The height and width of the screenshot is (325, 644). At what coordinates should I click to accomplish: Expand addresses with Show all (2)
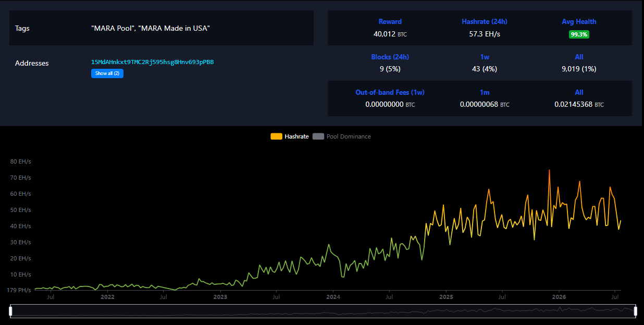(x=107, y=73)
